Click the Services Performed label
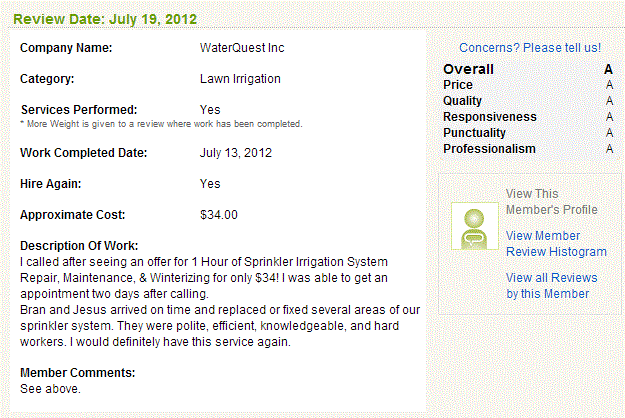This screenshot has height=418, width=625. (x=79, y=110)
